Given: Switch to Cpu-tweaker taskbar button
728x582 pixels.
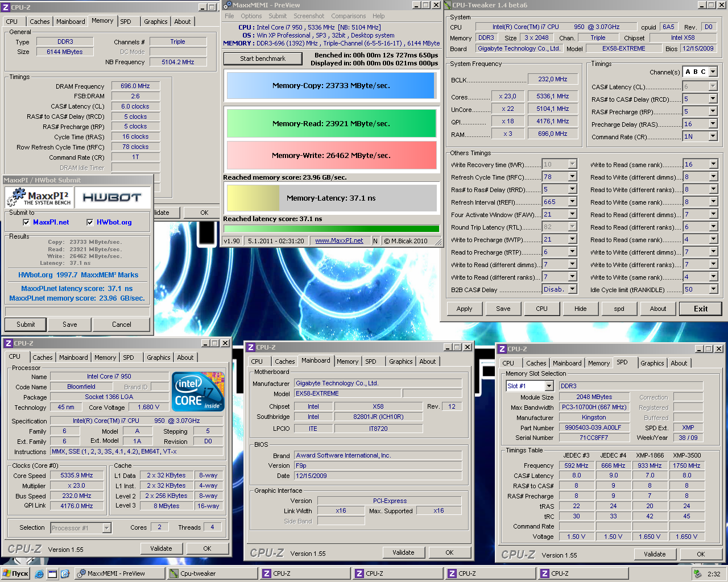Looking at the screenshot, I should click(212, 573).
